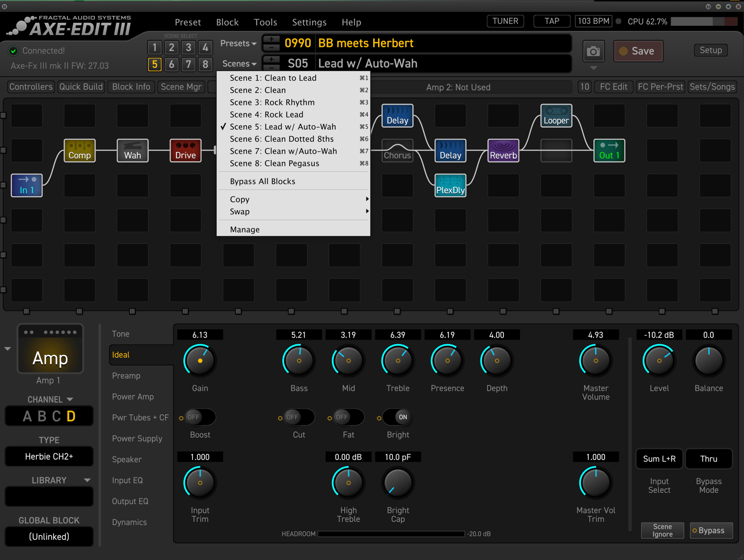Click the camera snapshot icon
The height and width of the screenshot is (560, 744).
tap(593, 51)
